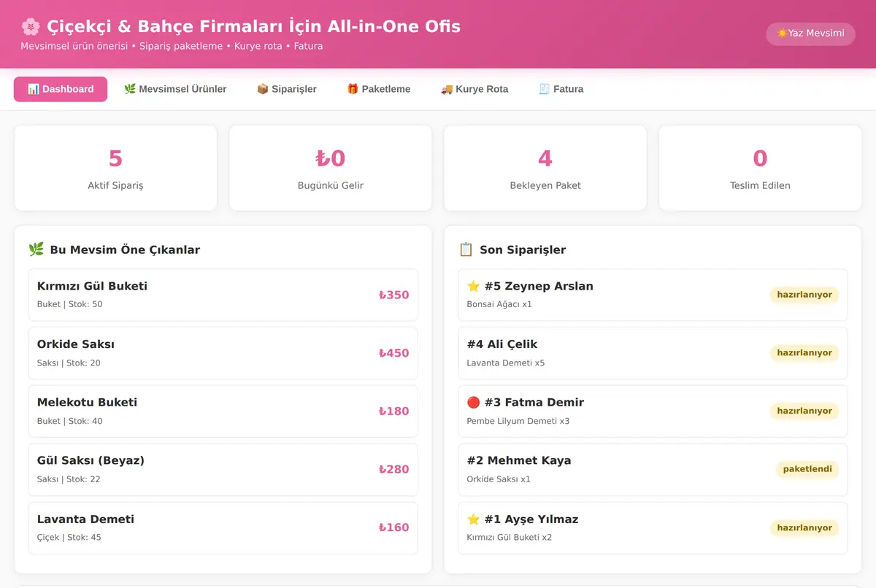Image resolution: width=876 pixels, height=588 pixels.
Task: Open the Dashboard tab
Action: point(61,89)
